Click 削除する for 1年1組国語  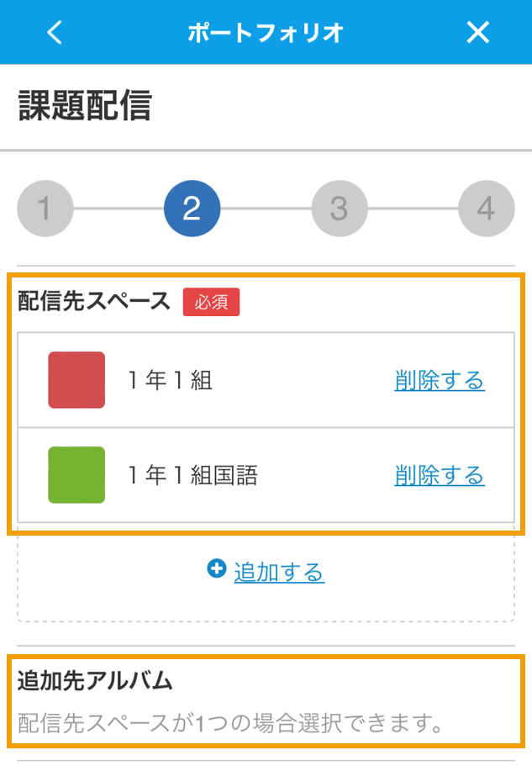[x=440, y=475]
